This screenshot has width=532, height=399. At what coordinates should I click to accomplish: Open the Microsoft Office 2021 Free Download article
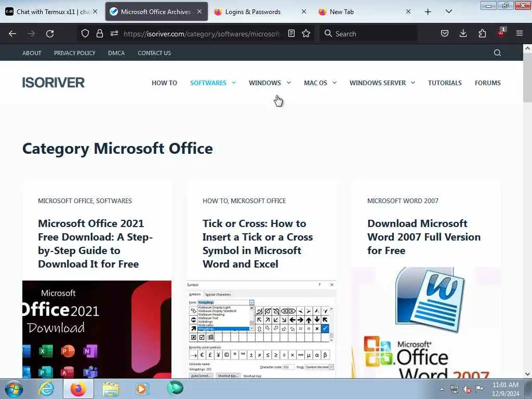(96, 244)
